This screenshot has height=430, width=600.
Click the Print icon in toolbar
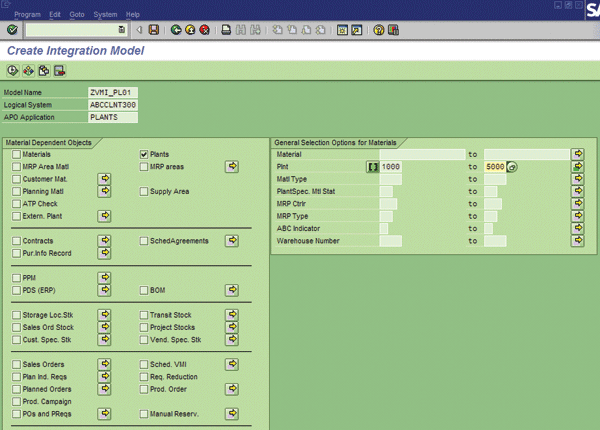[225, 30]
